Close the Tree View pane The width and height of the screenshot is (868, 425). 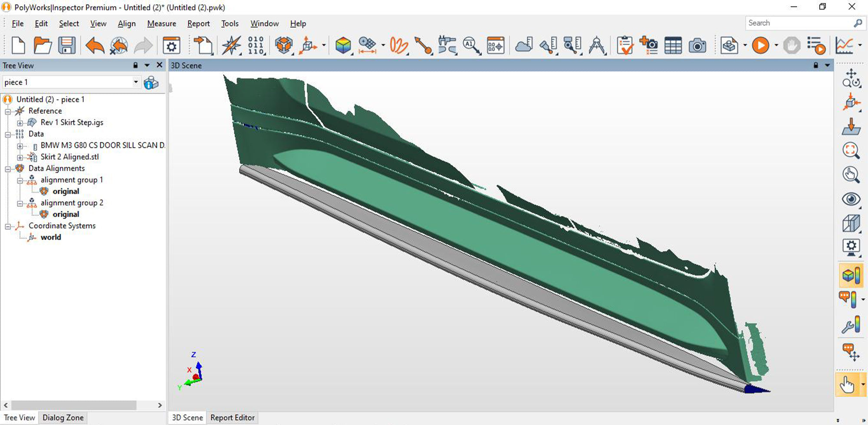point(159,65)
